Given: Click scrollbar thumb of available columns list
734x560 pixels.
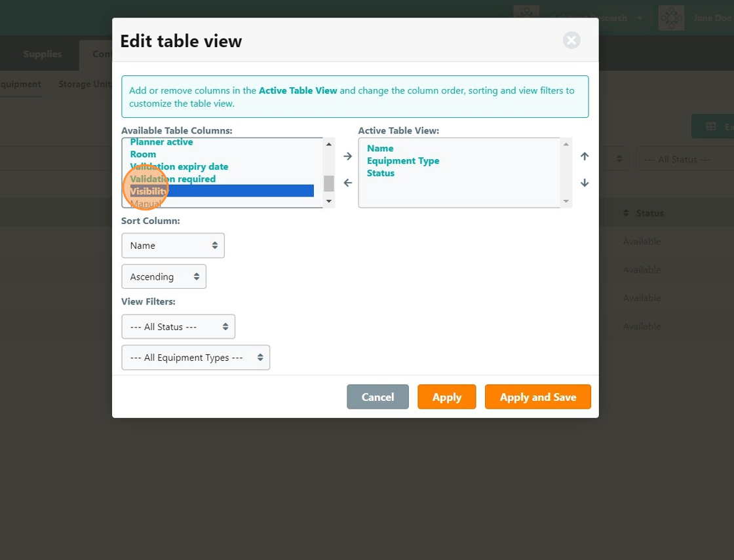Looking at the screenshot, I should coord(328,183).
